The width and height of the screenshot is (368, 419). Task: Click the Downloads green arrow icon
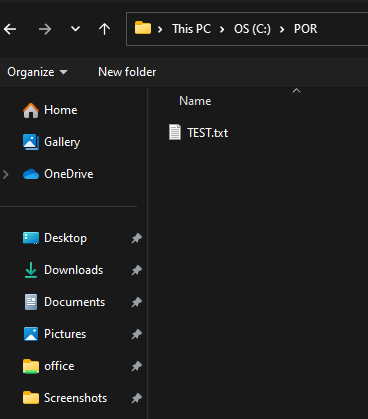[x=31, y=270]
